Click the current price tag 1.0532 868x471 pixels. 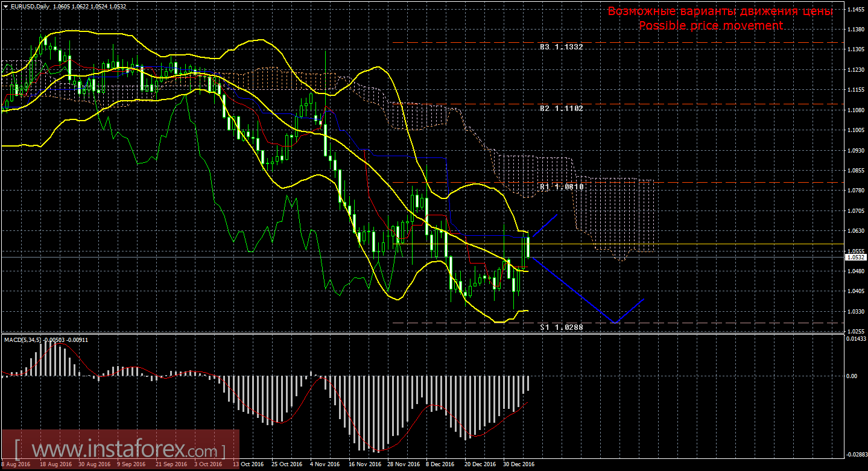855,257
